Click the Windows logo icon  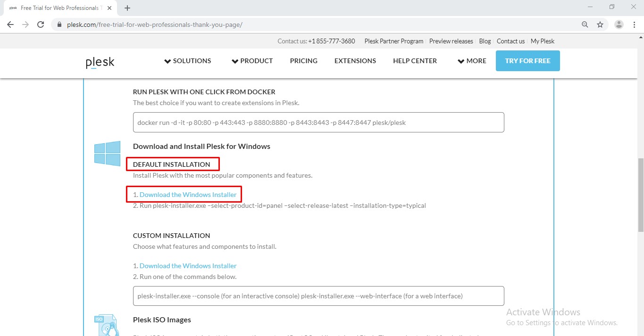[x=107, y=154]
